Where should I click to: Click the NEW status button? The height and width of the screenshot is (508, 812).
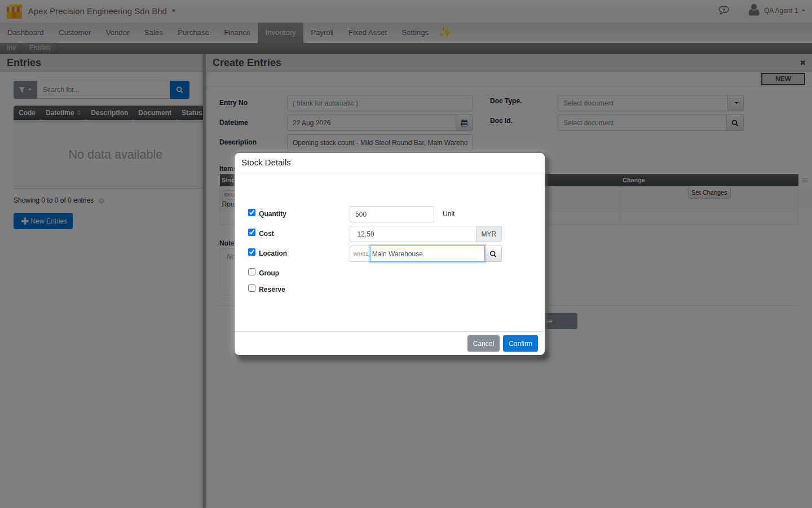click(783, 79)
